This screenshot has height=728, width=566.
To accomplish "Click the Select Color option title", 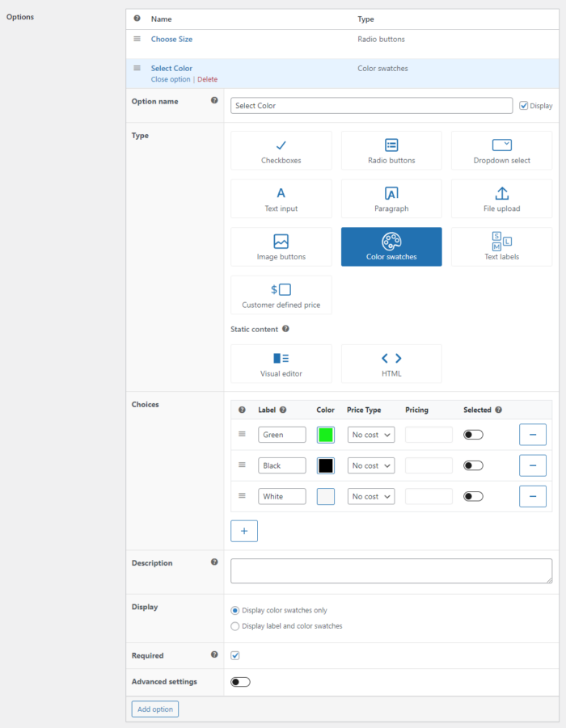I will [171, 68].
